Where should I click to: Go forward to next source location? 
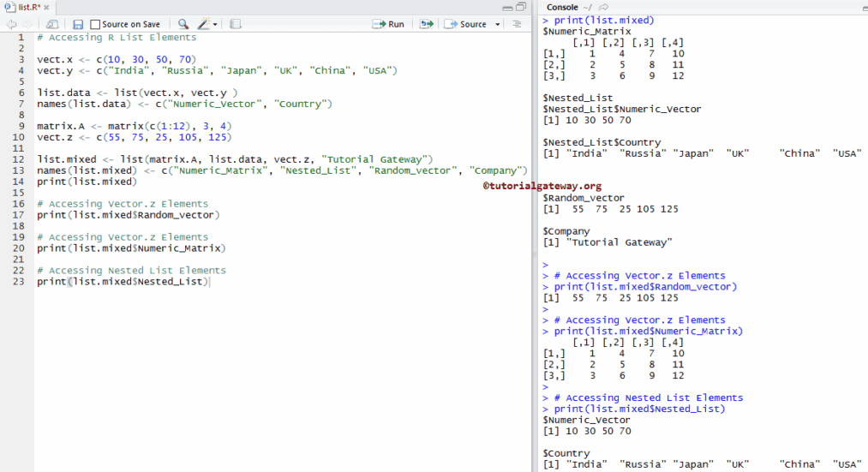(27, 24)
